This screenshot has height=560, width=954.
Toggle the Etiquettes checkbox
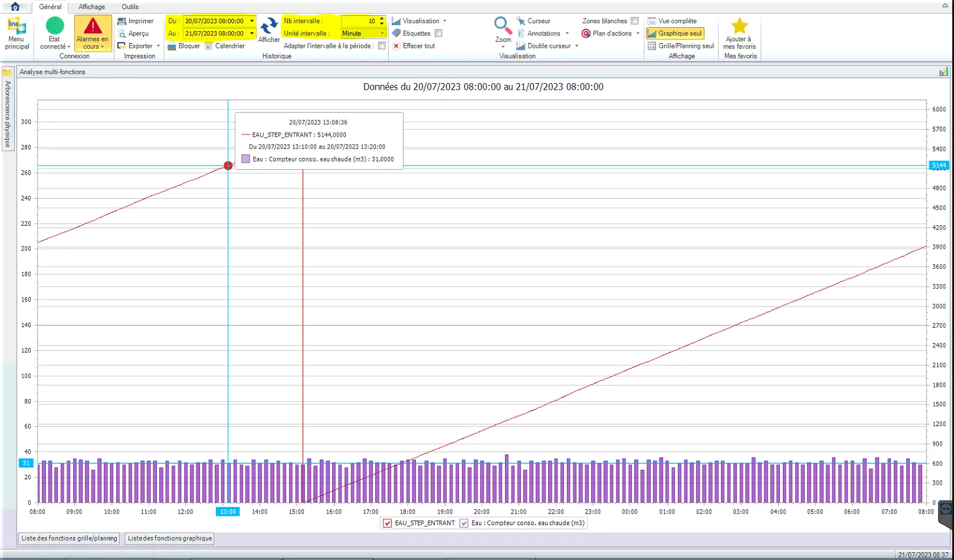pyautogui.click(x=438, y=34)
